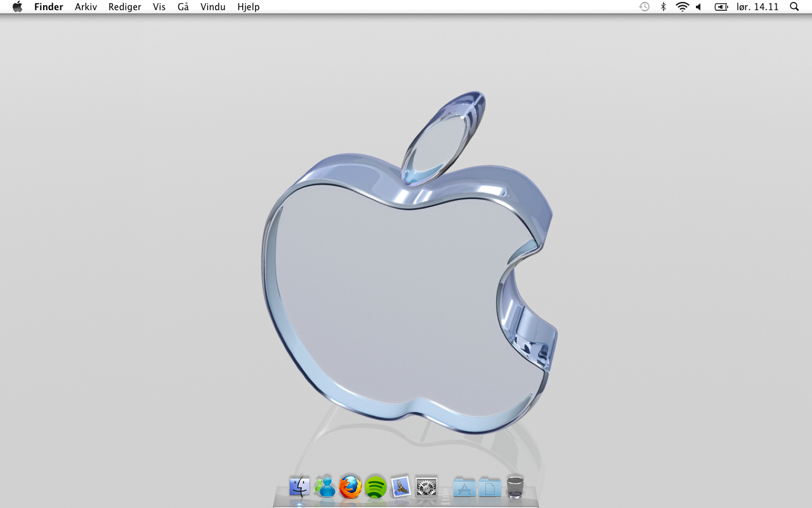Open the Hjelp menu
Screen dimensions: 812x508
[249, 7]
